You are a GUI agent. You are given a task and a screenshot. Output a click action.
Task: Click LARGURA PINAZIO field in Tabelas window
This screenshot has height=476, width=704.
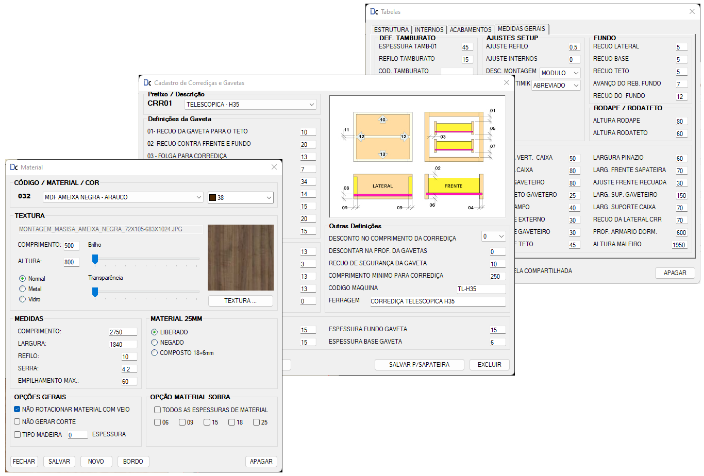[x=681, y=158]
